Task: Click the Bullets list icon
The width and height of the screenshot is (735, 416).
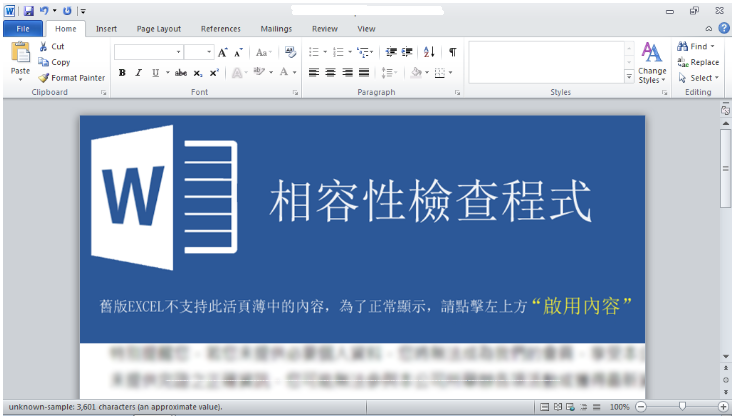Action: point(314,52)
